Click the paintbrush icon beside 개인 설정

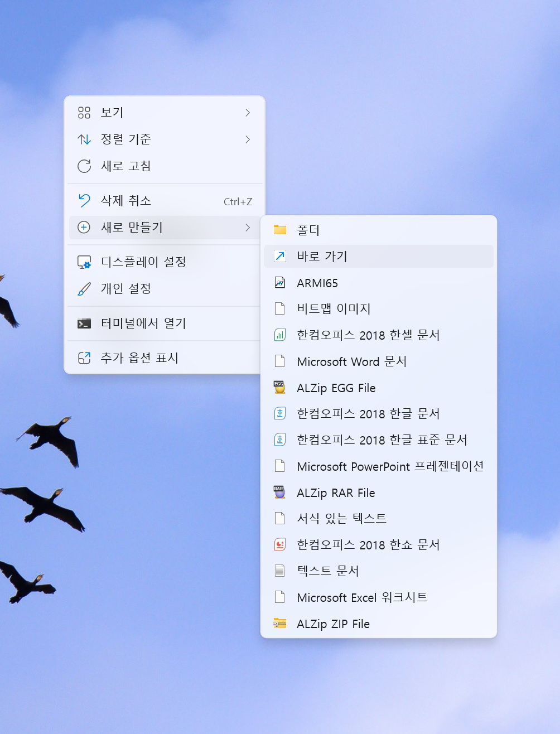pyautogui.click(x=84, y=289)
